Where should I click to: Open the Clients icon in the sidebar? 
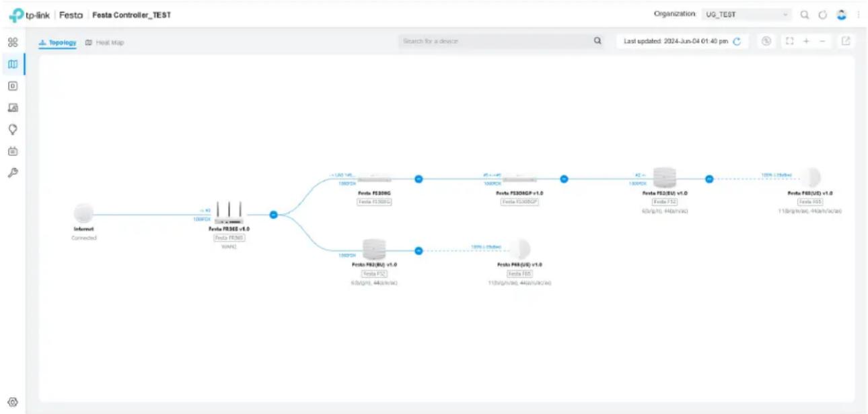tap(13, 108)
